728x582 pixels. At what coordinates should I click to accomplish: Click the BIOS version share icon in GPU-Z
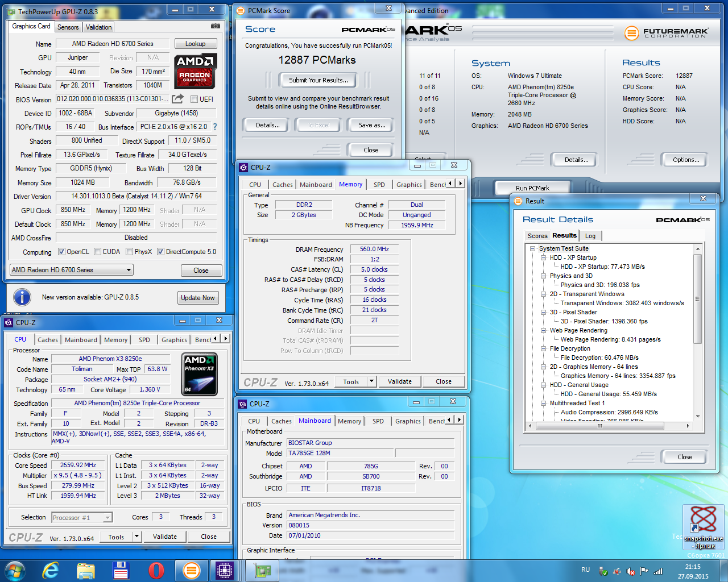178,99
